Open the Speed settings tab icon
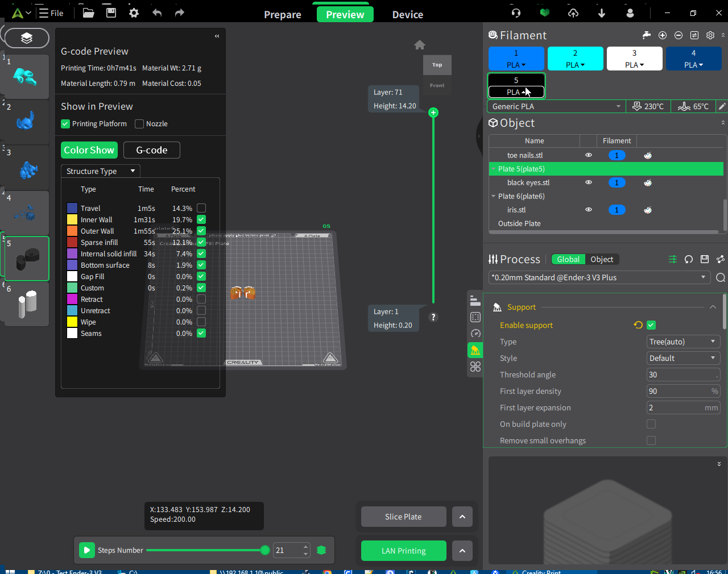728x574 pixels. (475, 334)
